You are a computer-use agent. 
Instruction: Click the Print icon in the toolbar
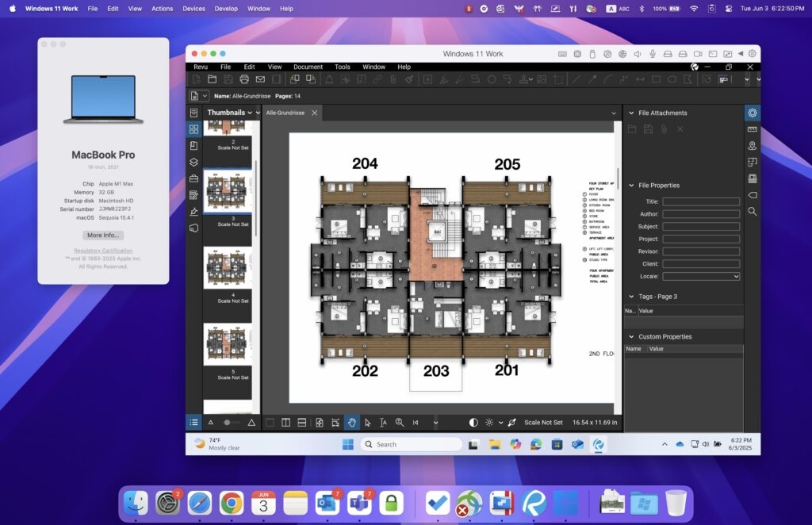pos(244,79)
